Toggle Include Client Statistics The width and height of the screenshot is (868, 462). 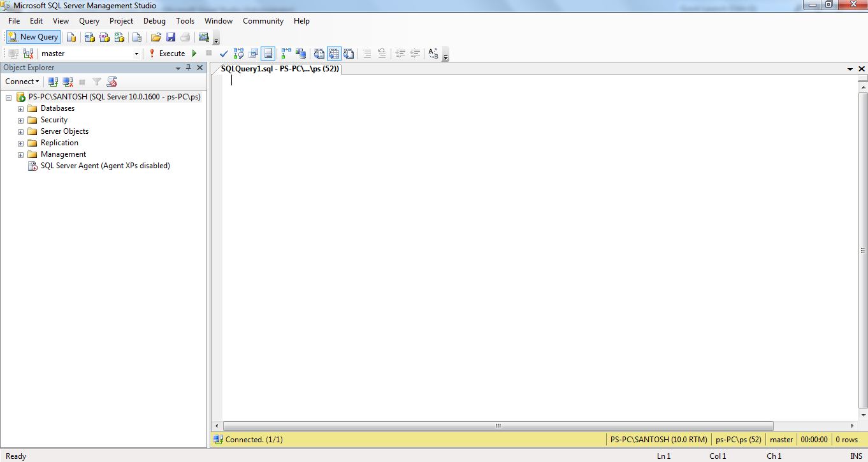pyautogui.click(x=301, y=54)
